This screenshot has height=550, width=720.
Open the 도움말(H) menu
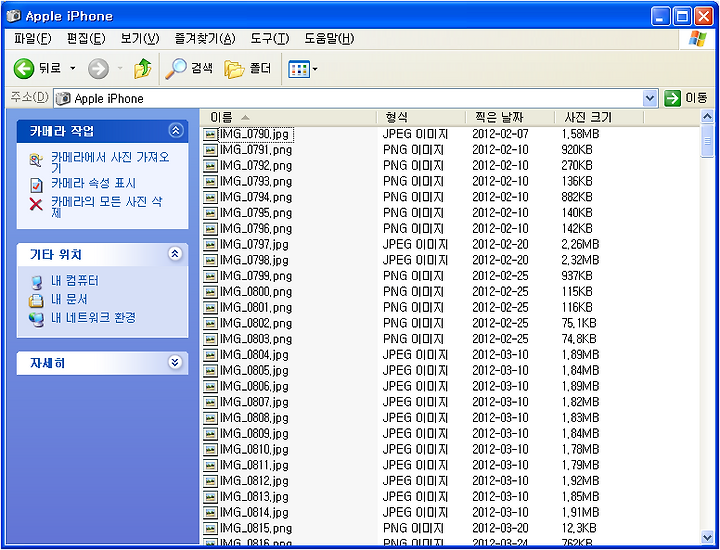click(329, 39)
